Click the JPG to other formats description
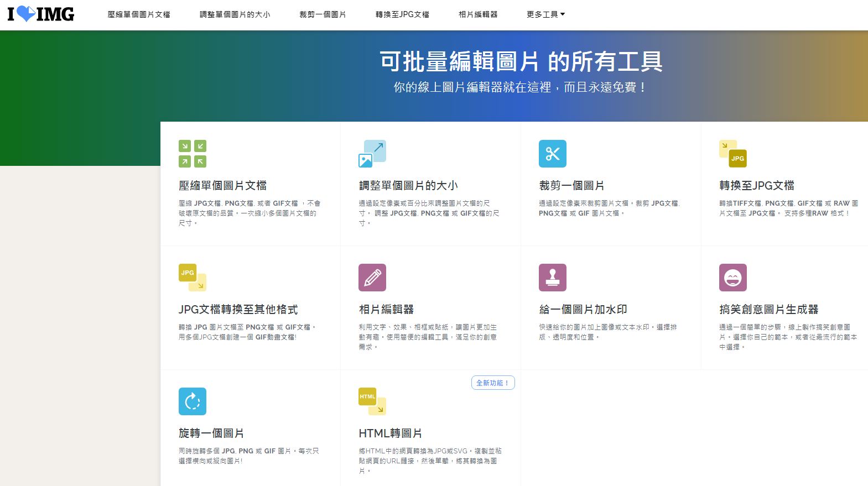Image resolution: width=868 pixels, height=486 pixels. coord(247,332)
